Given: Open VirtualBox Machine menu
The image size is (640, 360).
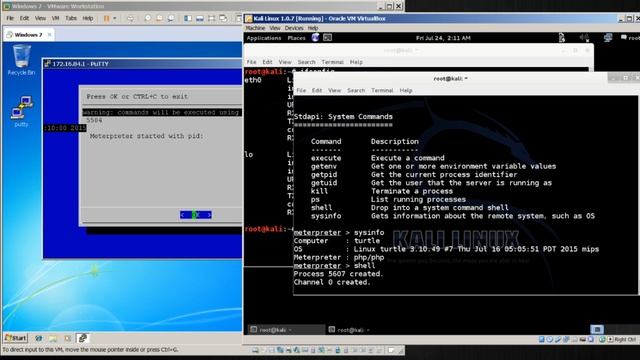Looking at the screenshot, I should [256, 28].
